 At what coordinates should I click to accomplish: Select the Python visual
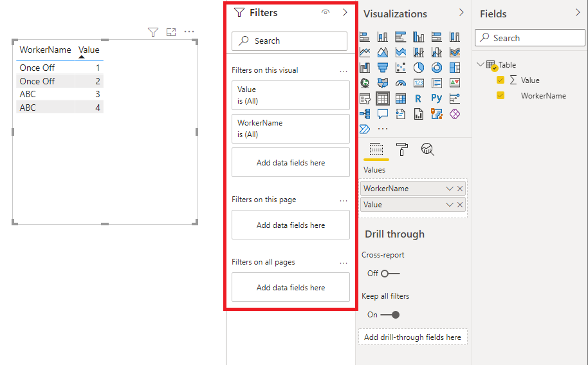pyautogui.click(x=437, y=98)
